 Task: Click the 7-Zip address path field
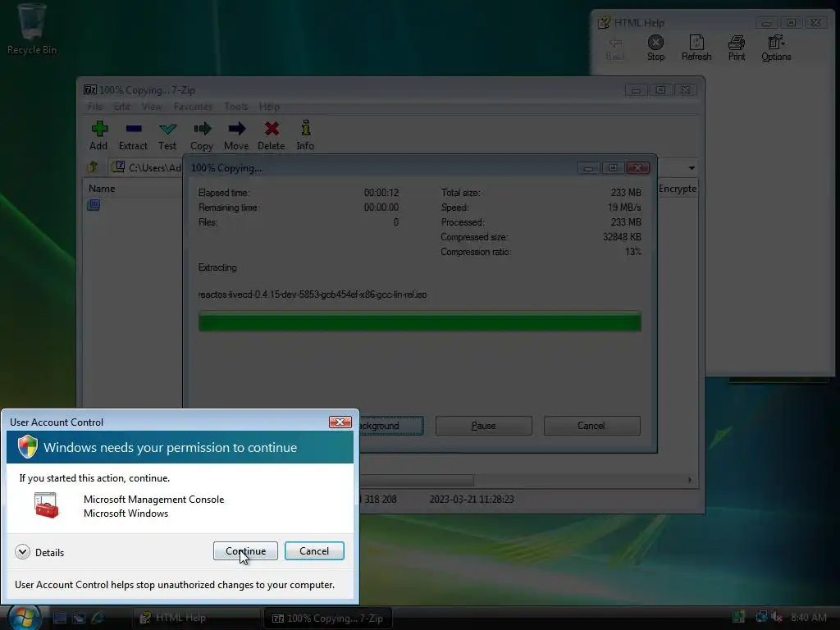click(146, 167)
